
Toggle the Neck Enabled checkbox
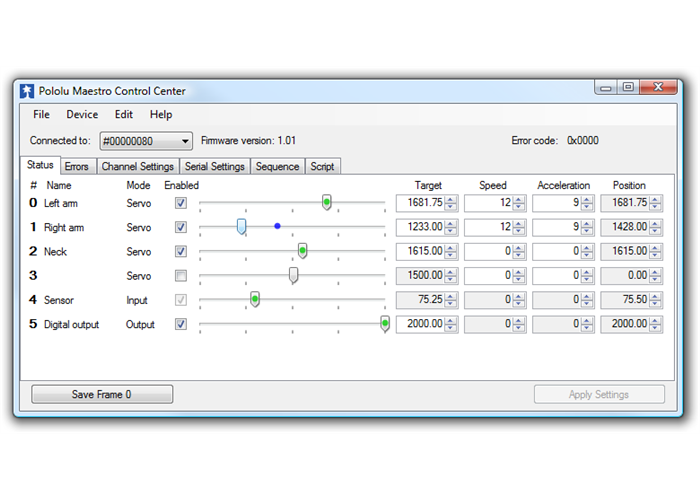pos(181,251)
